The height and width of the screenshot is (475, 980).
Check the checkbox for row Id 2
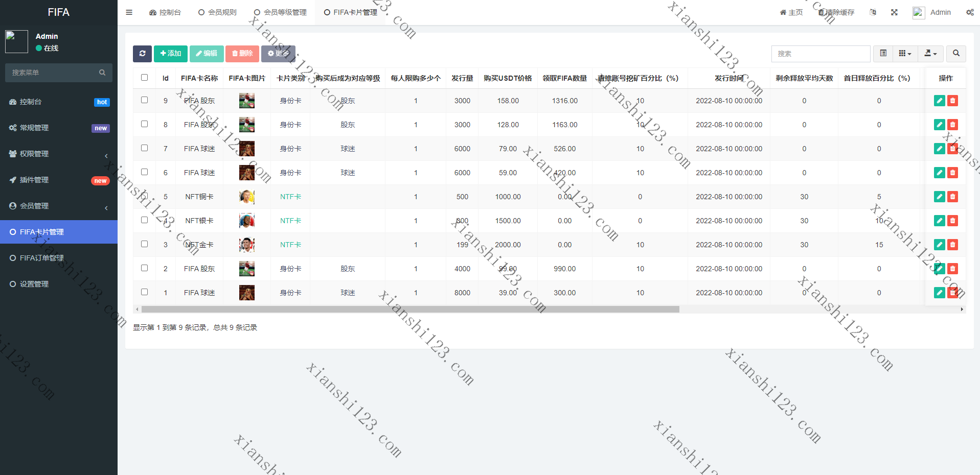click(144, 268)
